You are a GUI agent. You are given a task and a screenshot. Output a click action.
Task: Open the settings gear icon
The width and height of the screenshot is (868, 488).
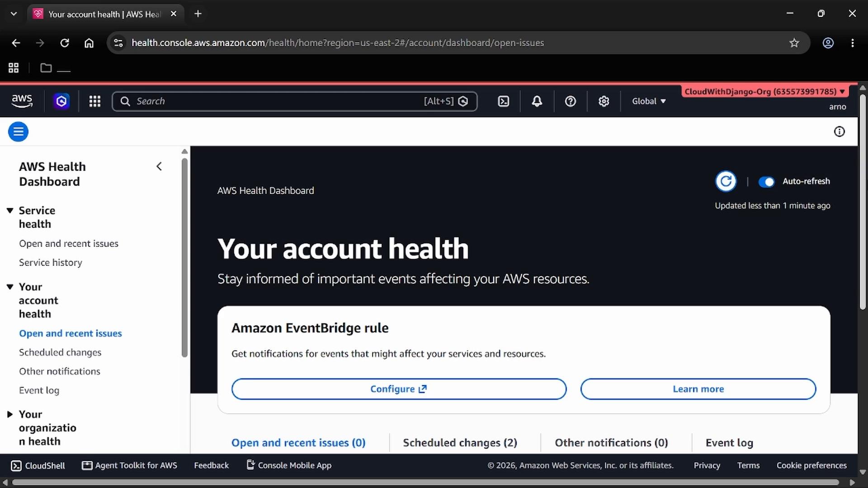(604, 101)
